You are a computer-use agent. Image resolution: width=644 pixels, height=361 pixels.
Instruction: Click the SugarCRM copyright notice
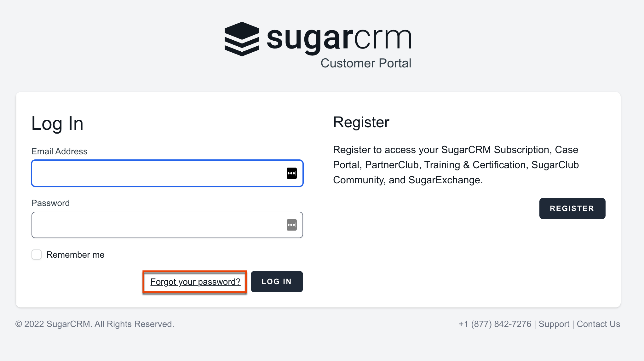95,324
